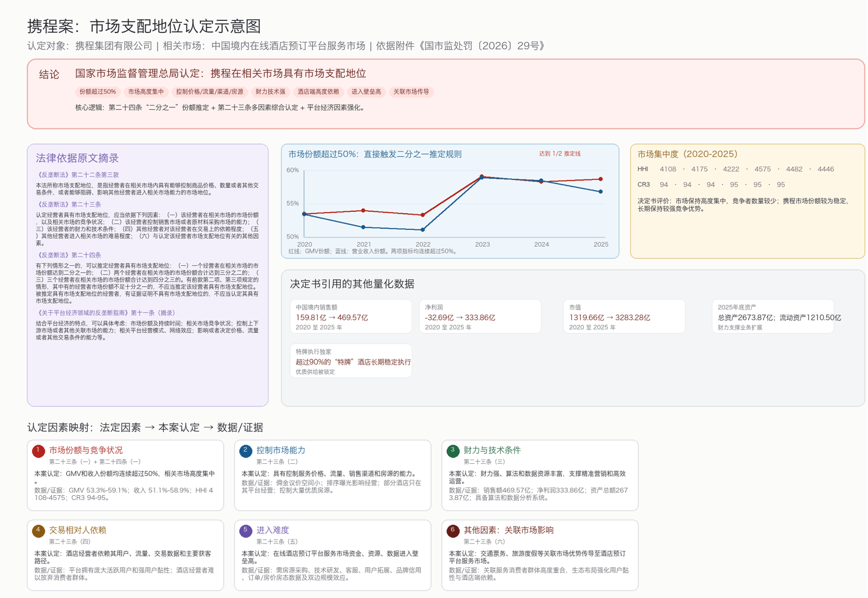Click the 2023 year label on the chart
The image size is (868, 598).
482,244
